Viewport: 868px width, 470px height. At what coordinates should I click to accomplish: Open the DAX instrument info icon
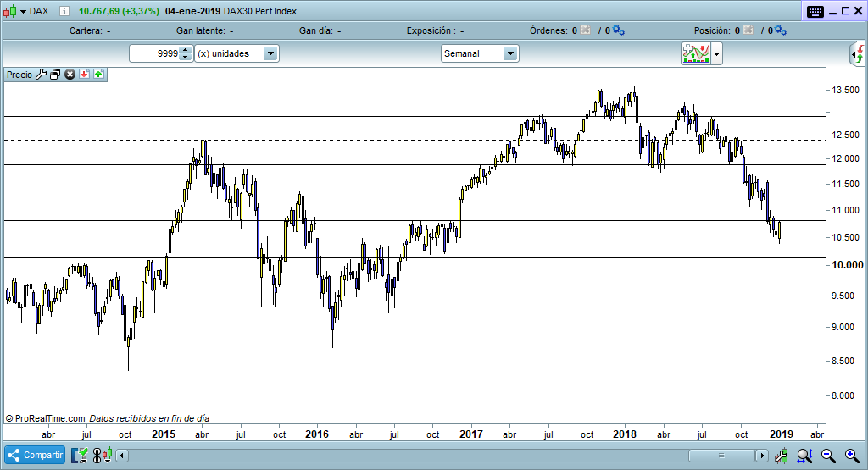click(64, 11)
